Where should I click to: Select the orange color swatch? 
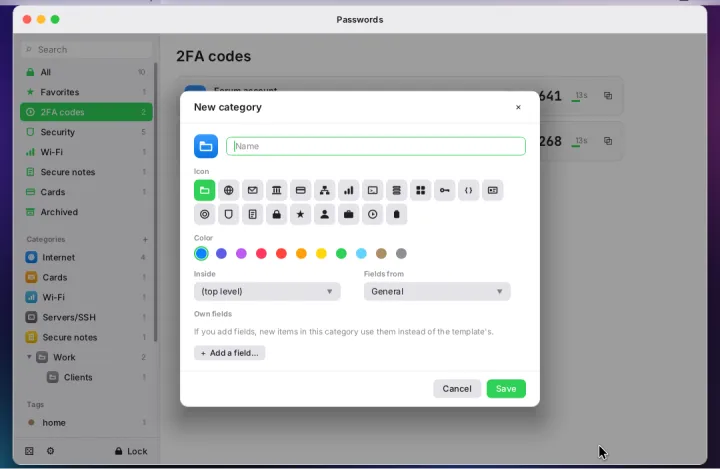[301, 253]
